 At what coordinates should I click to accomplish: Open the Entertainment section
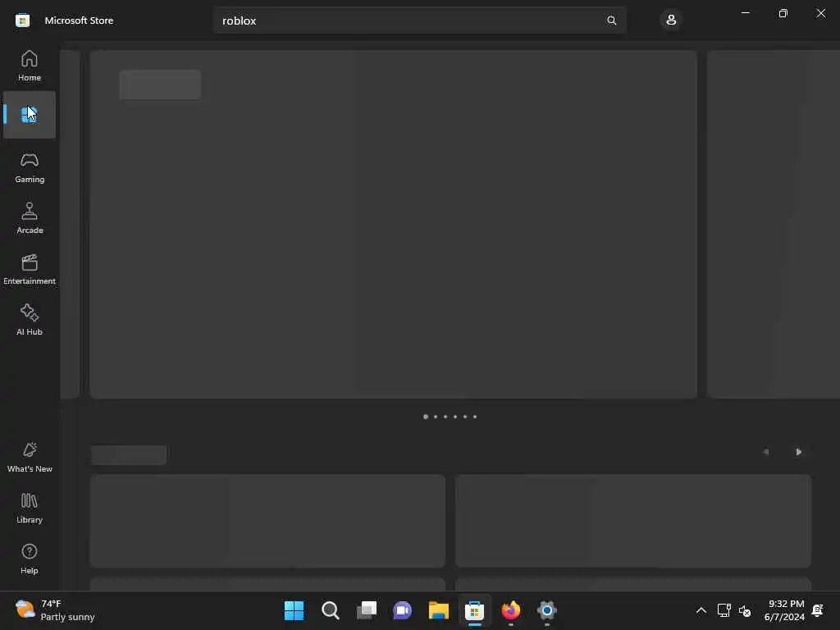point(30,269)
